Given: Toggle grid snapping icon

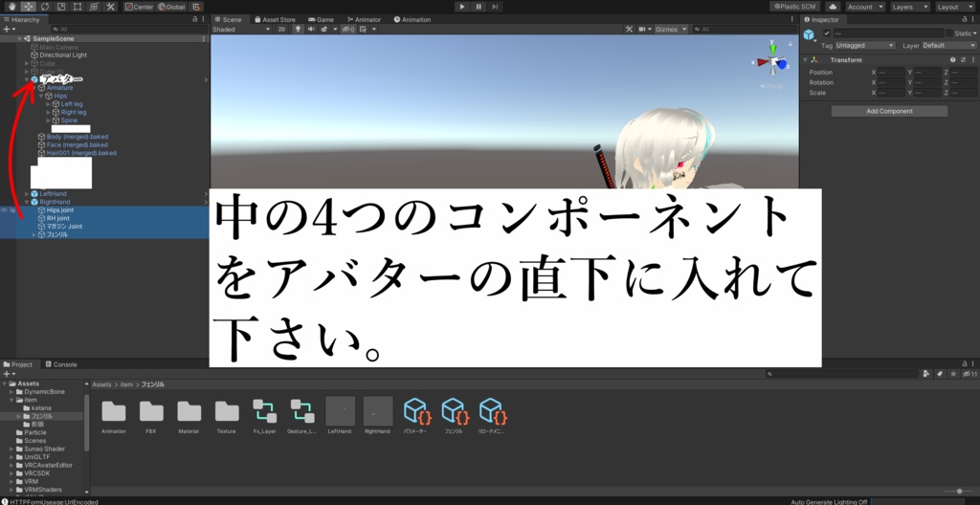Looking at the screenshot, I should pos(196,7).
